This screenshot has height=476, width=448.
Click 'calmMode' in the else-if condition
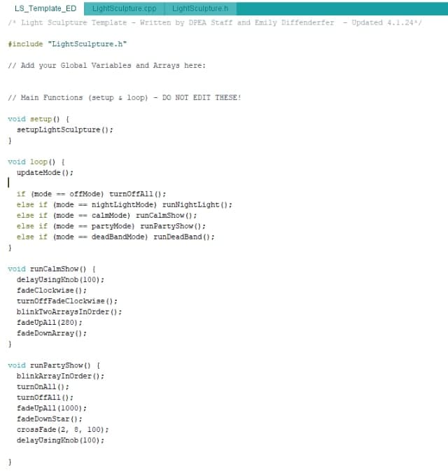tap(111, 216)
